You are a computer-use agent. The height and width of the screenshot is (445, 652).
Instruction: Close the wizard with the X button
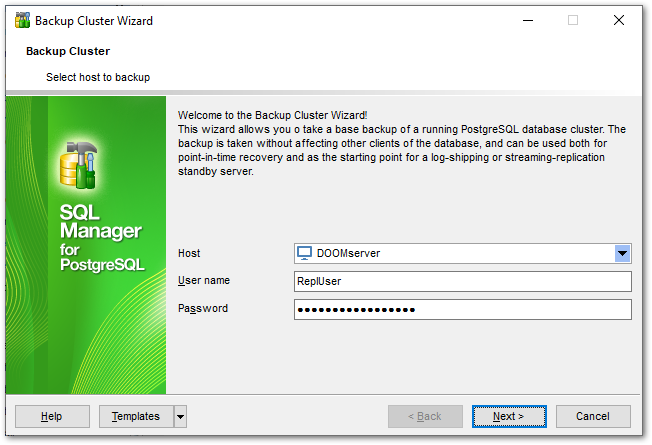click(619, 20)
